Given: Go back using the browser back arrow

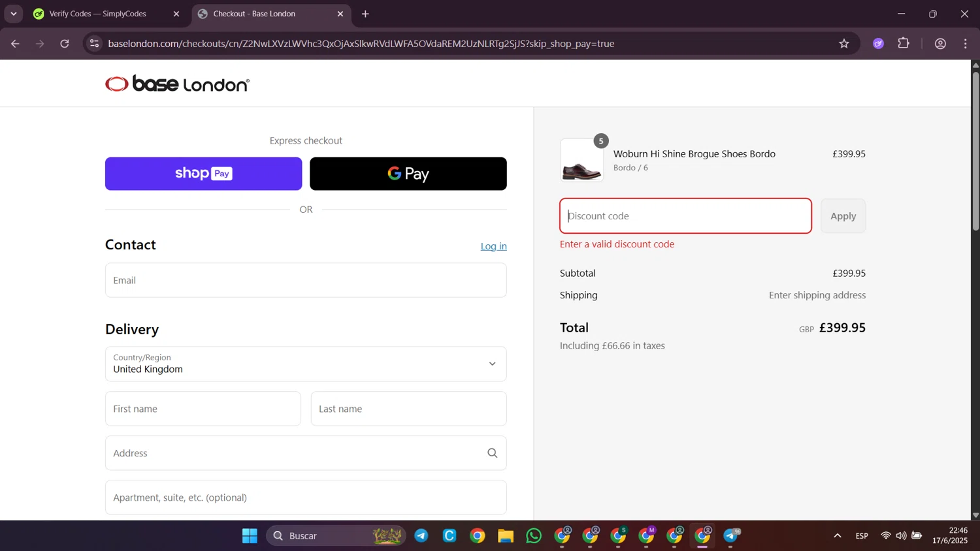Looking at the screenshot, I should coord(15,44).
